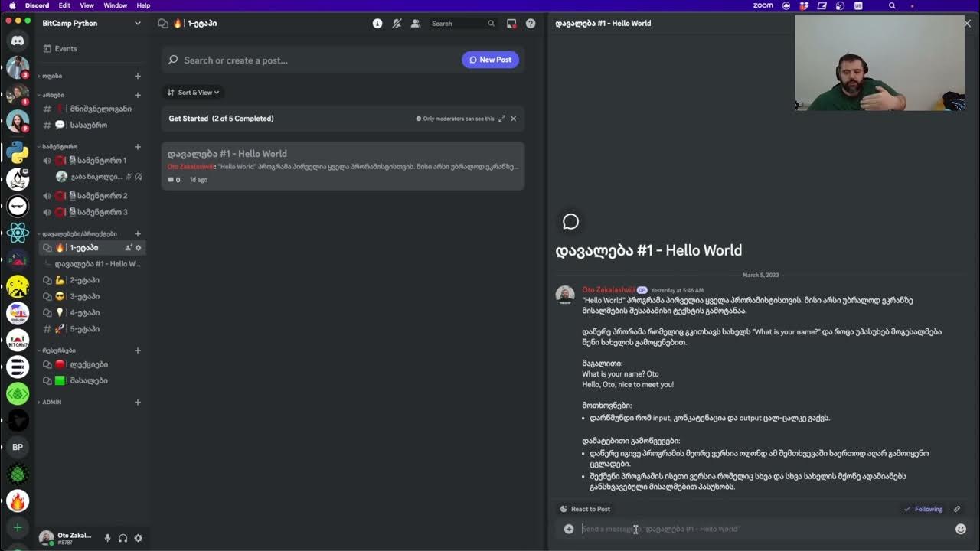
Task: Open User Settings gear at bottom left
Action: (138, 538)
